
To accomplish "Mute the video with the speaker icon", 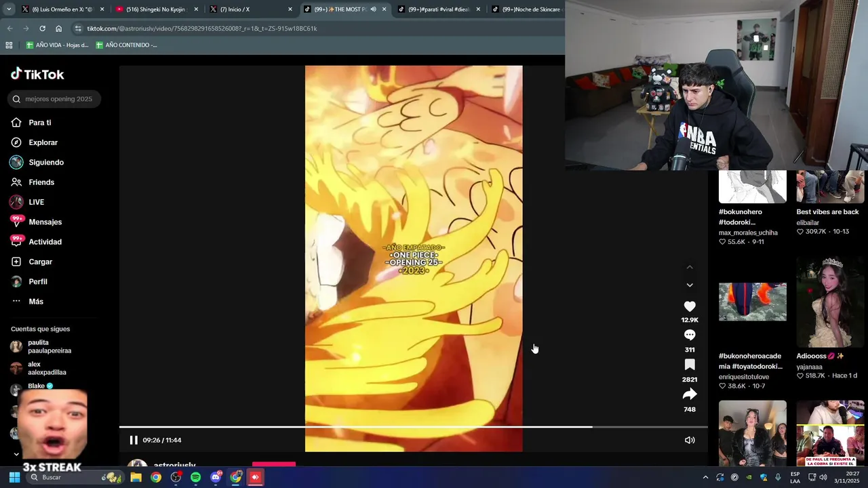I will pyautogui.click(x=690, y=440).
